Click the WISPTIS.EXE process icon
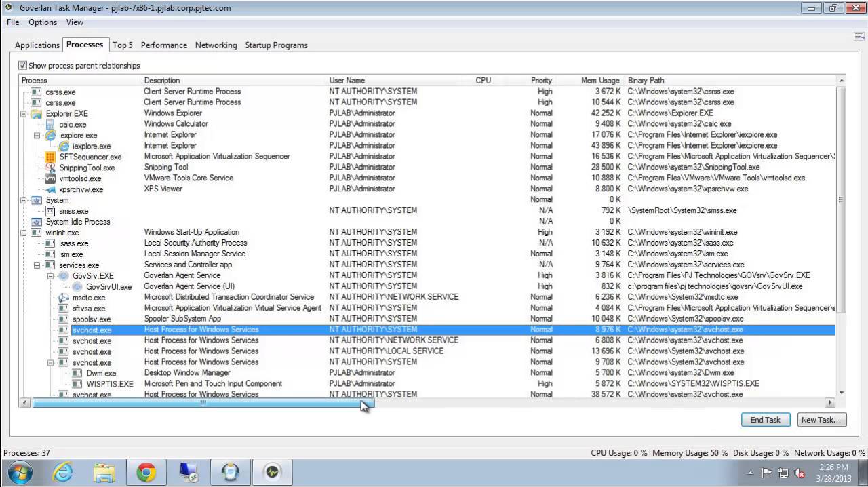The width and height of the screenshot is (868, 487). coord(77,384)
